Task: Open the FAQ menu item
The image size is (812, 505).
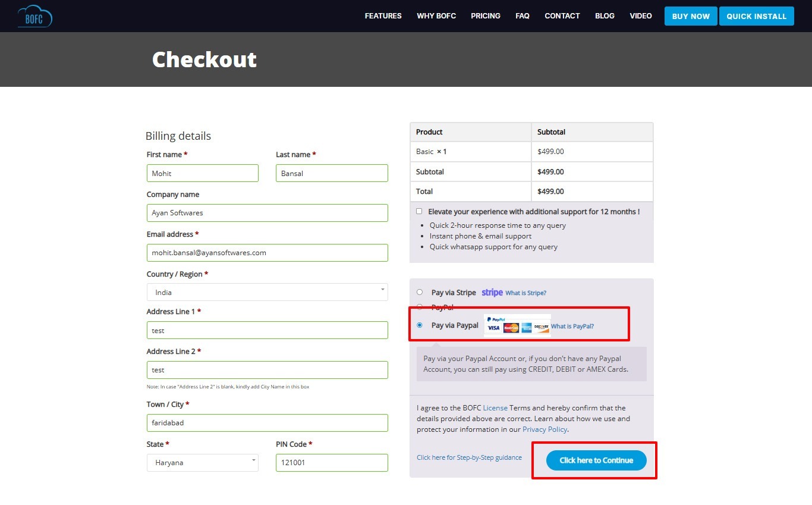Action: (x=523, y=16)
